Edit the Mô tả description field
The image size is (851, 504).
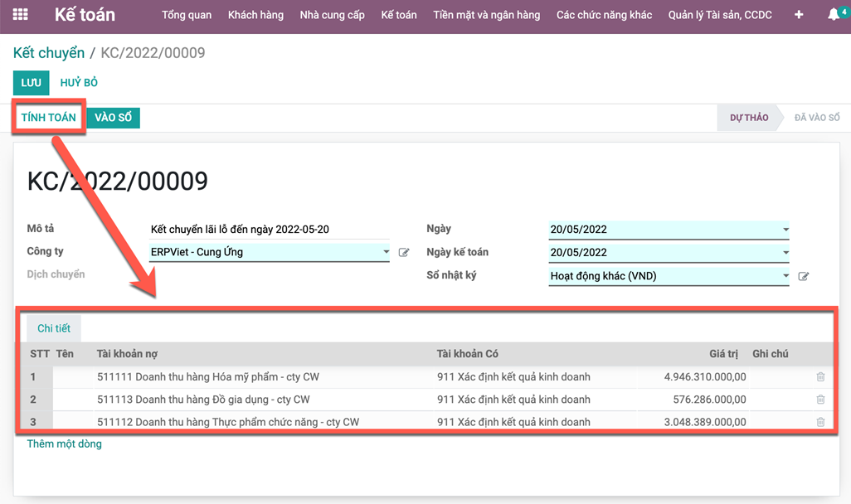(270, 230)
